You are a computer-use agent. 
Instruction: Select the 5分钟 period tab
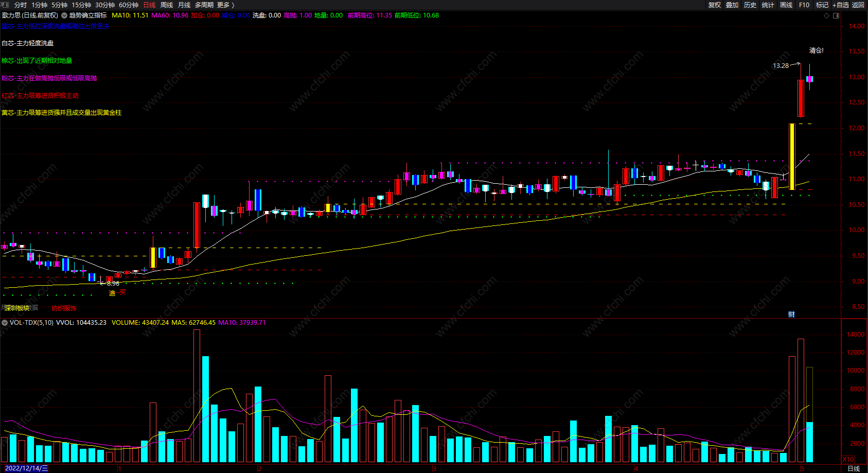(x=59, y=5)
